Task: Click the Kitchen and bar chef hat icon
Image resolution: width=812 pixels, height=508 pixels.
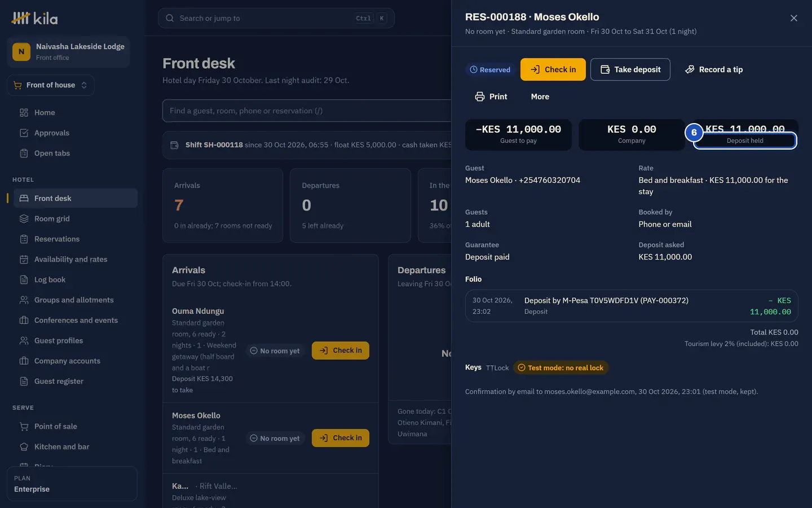Action: tap(24, 446)
